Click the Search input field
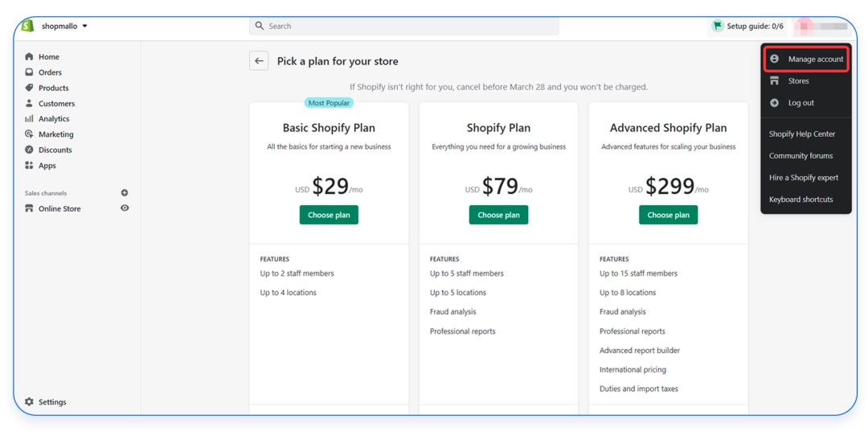Screen dimensions: 868x432 (x=403, y=26)
